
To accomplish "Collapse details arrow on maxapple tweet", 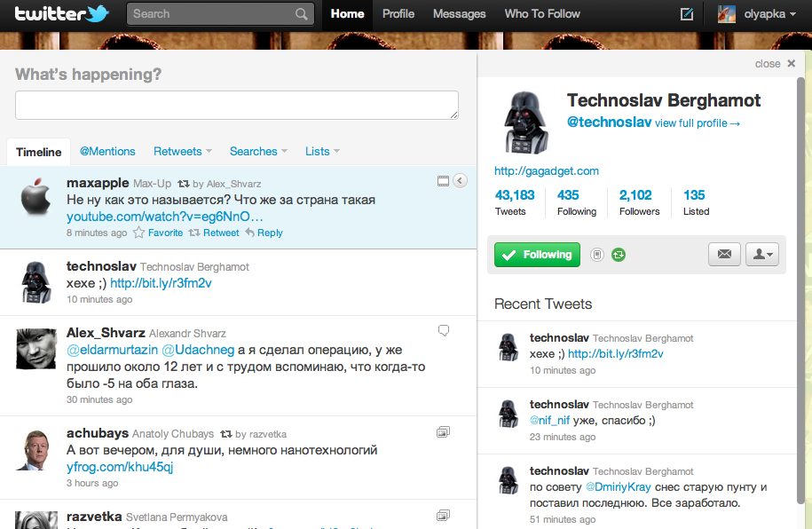I will pyautogui.click(x=460, y=181).
